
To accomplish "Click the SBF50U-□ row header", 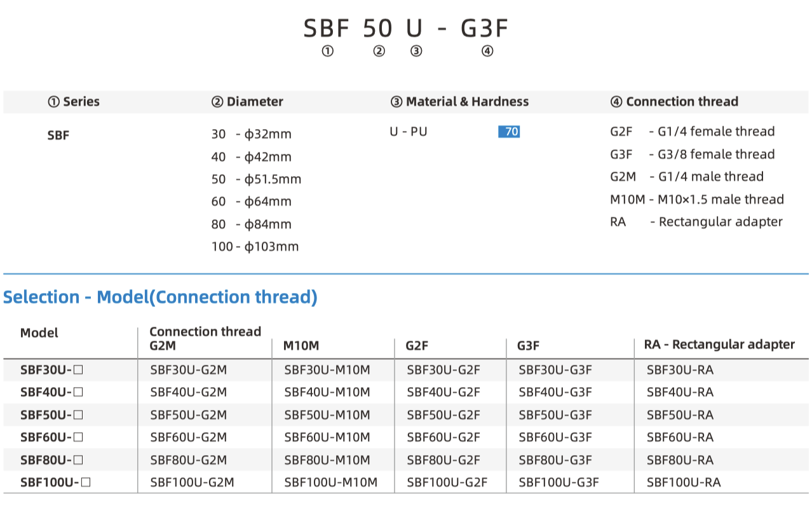I will click(51, 415).
